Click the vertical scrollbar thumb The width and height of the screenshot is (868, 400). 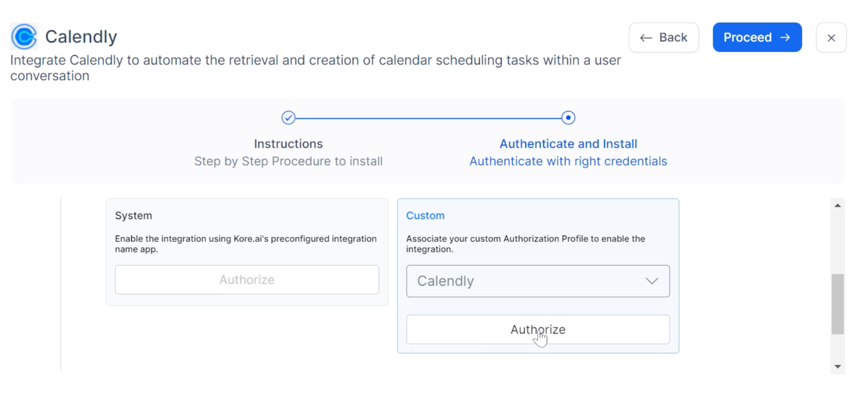(838, 304)
